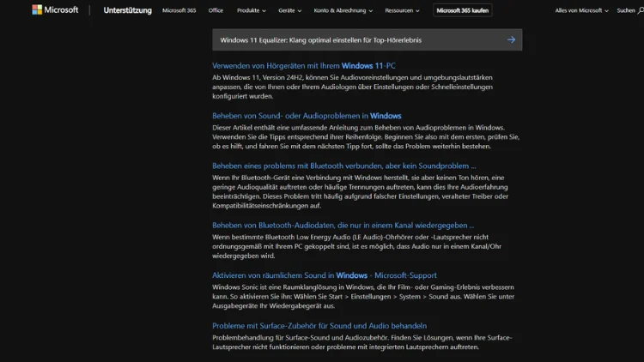Viewport: 644px width, 362px height.
Task: Click the arrow icon in the Equalizer banner
Action: tap(511, 39)
